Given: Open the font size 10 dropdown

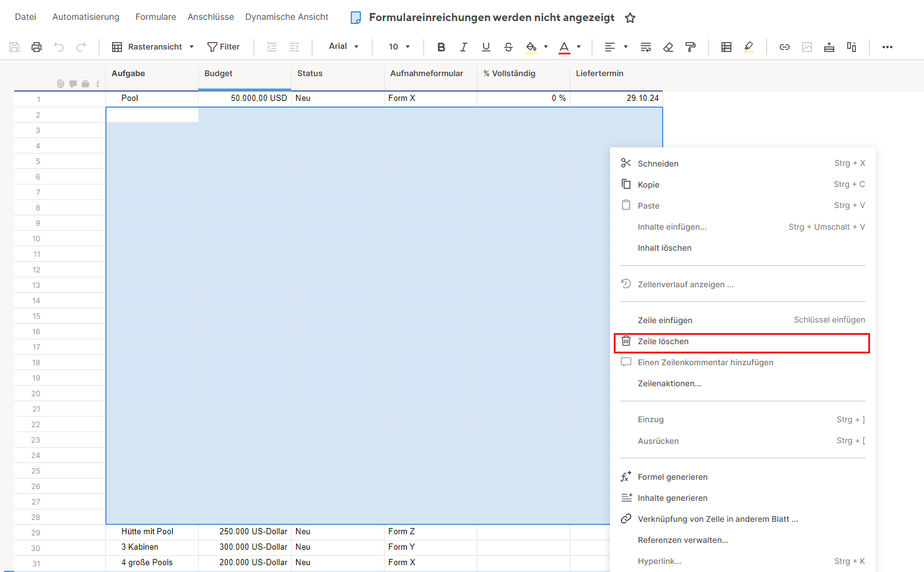Looking at the screenshot, I should [x=399, y=47].
